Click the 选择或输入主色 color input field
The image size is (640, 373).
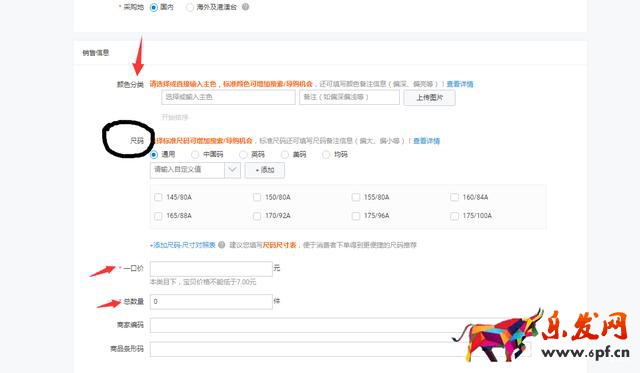click(228, 97)
